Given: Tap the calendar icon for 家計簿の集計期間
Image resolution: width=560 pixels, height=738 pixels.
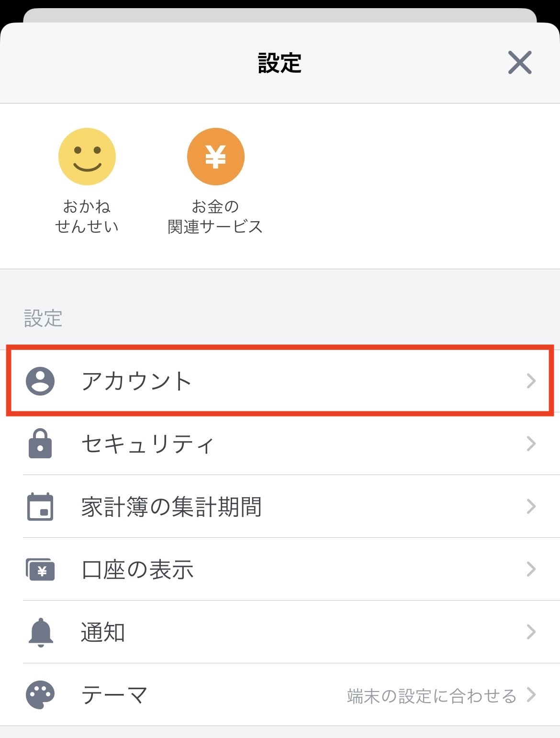Looking at the screenshot, I should [40, 506].
